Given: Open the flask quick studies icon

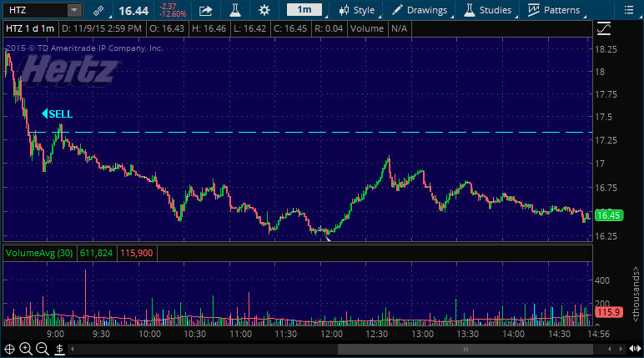Looking at the screenshot, I should (x=235, y=10).
